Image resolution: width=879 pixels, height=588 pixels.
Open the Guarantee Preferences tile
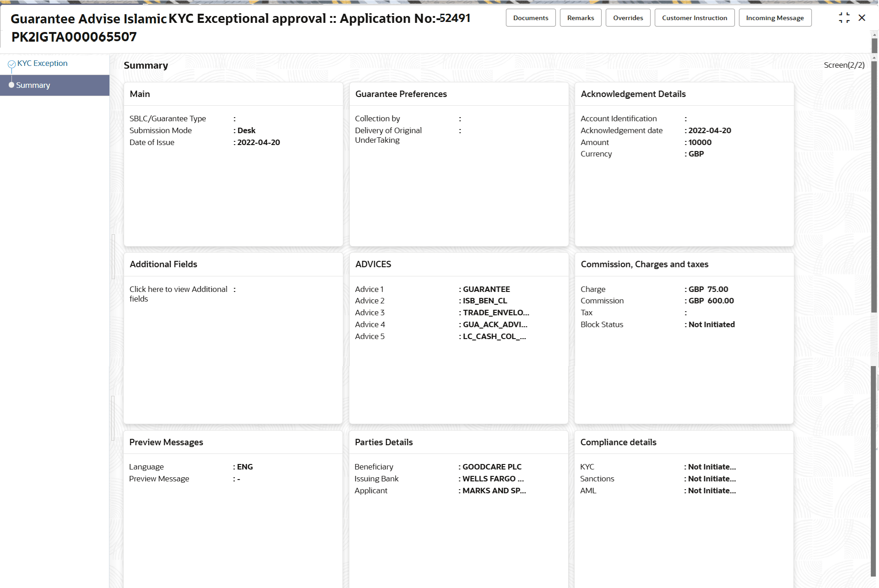pyautogui.click(x=401, y=94)
